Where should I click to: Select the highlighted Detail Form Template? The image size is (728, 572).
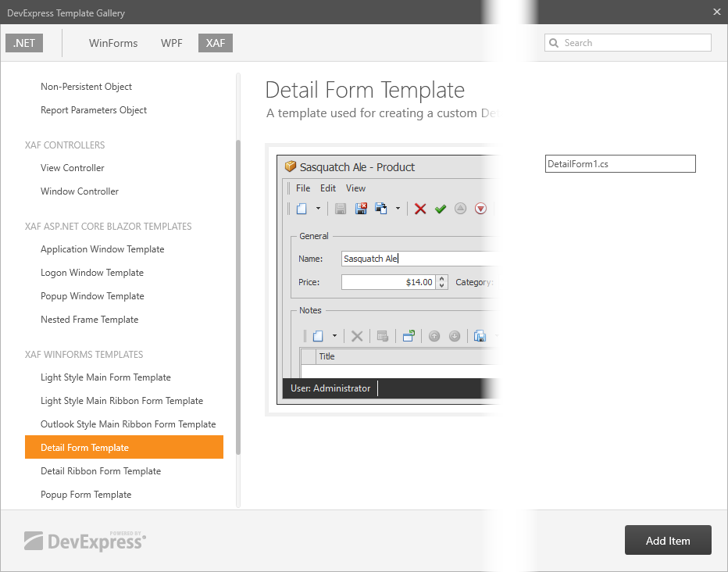tap(124, 447)
